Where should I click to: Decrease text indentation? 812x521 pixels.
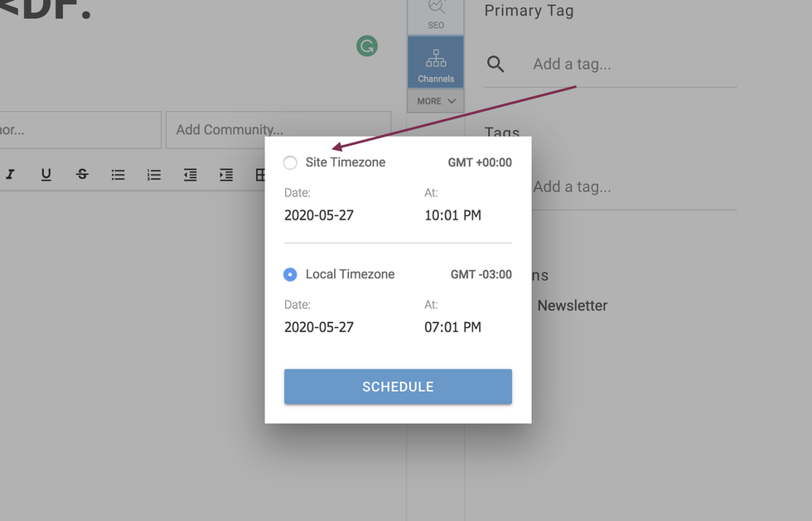tap(190, 174)
